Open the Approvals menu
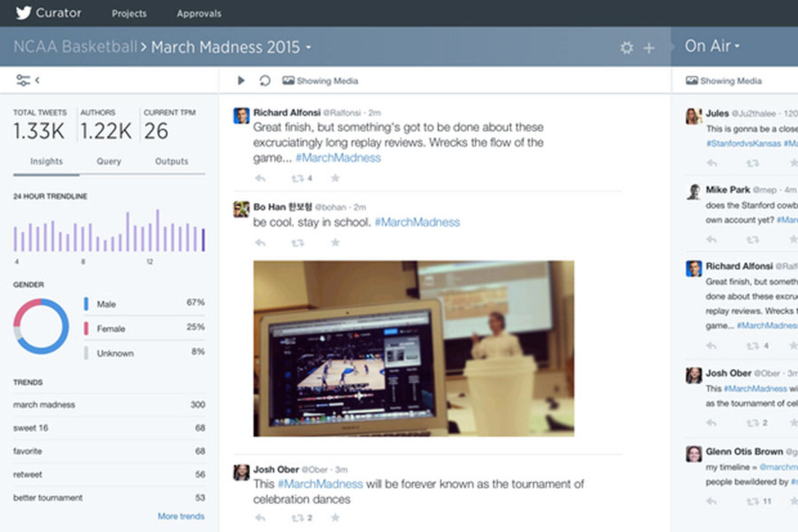Image resolution: width=798 pixels, height=532 pixels. [x=199, y=13]
